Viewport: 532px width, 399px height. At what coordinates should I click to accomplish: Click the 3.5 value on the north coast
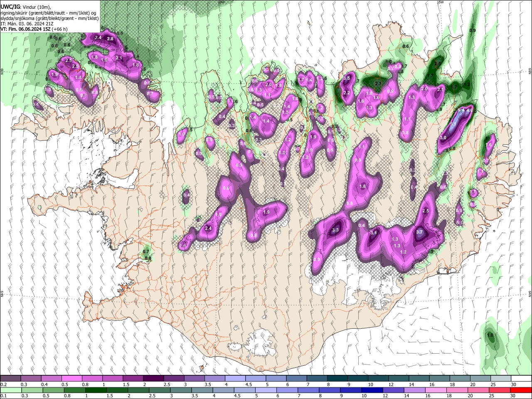tap(347, 78)
